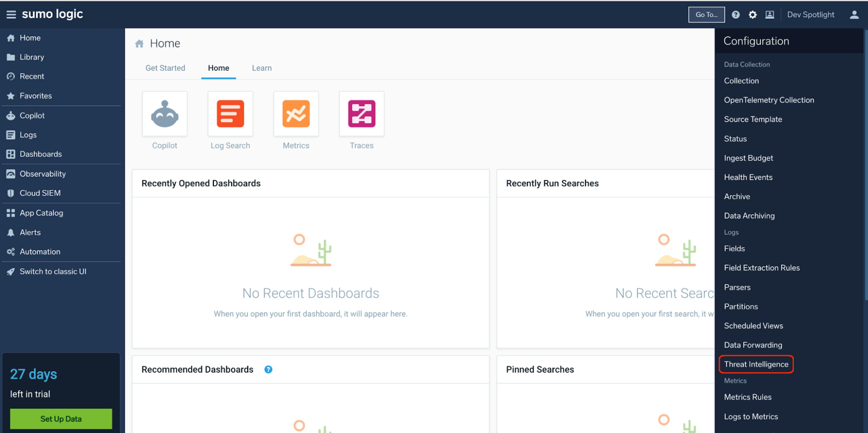Launch the Metrics tile icon
This screenshot has height=433, width=868.
pyautogui.click(x=296, y=114)
